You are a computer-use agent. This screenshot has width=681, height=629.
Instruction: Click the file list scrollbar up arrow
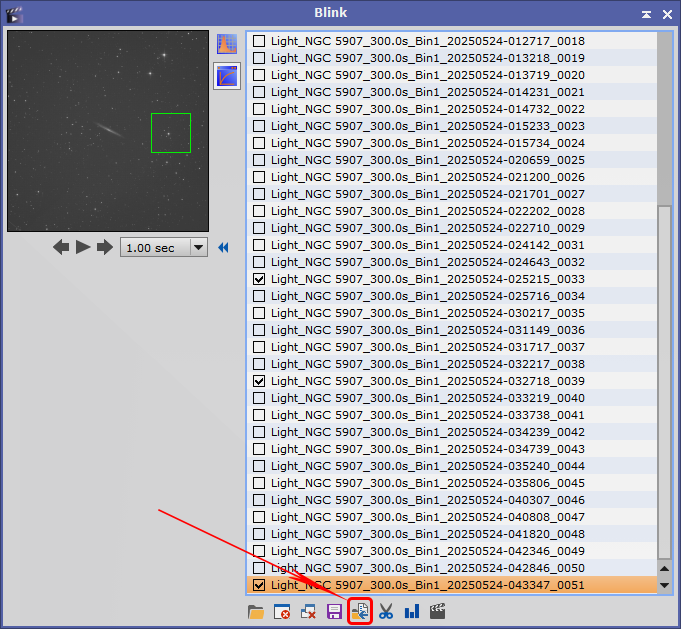point(664,569)
